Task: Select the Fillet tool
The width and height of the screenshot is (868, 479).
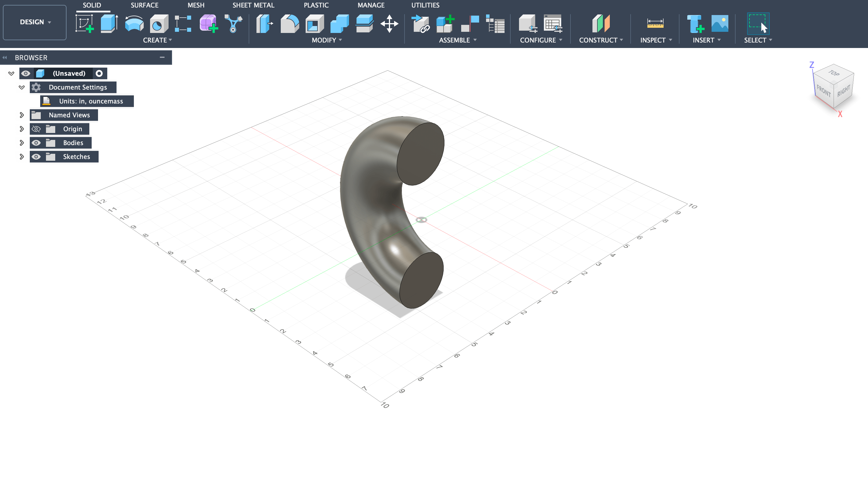Action: tap(289, 24)
